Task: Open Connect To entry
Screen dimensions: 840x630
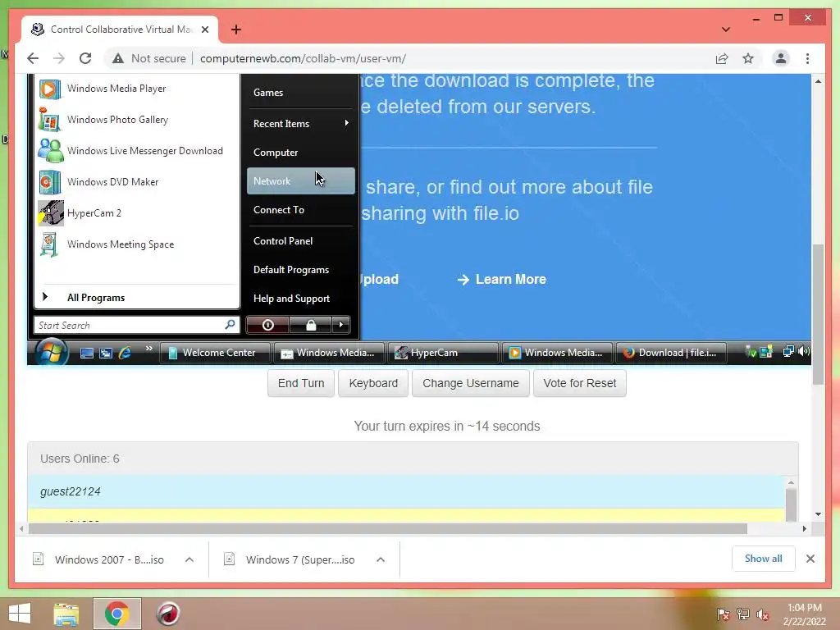Action: pyautogui.click(x=300, y=210)
